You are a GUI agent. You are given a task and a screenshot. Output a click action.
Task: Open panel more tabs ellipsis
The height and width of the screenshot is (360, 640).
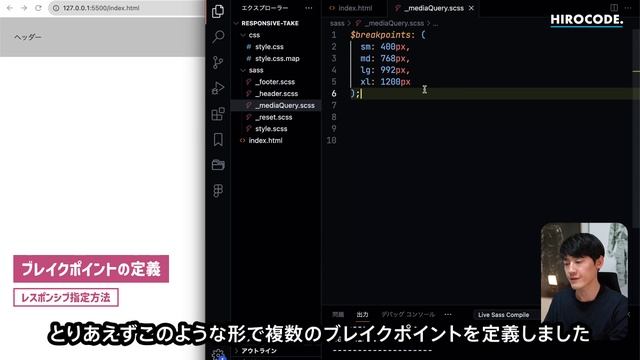coord(448,314)
